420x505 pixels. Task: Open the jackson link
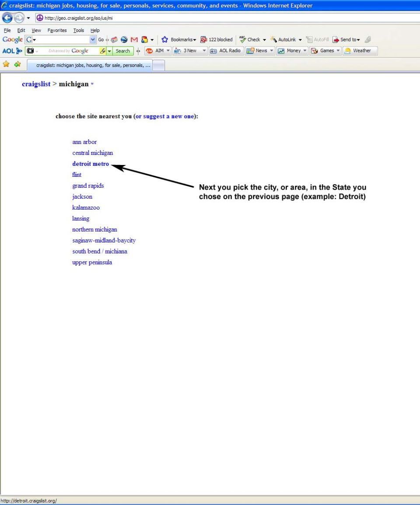(x=82, y=197)
